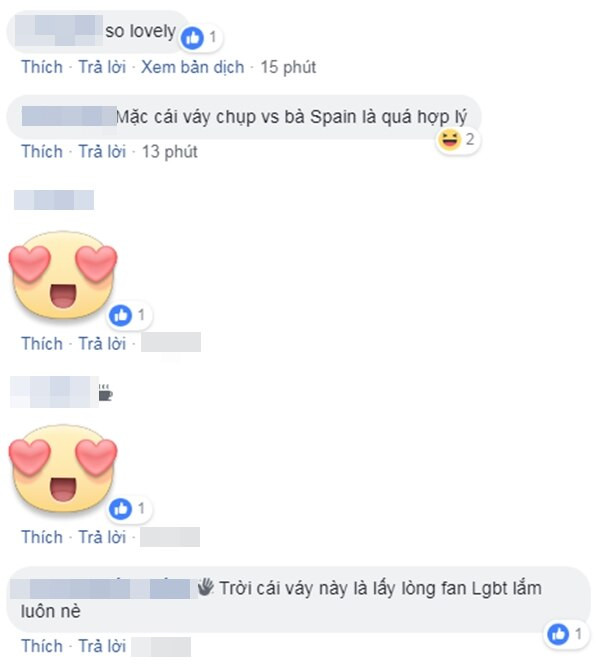Click the coffee cup icon beside blurred name
The height and width of the screenshot is (665, 600).
(x=105, y=393)
